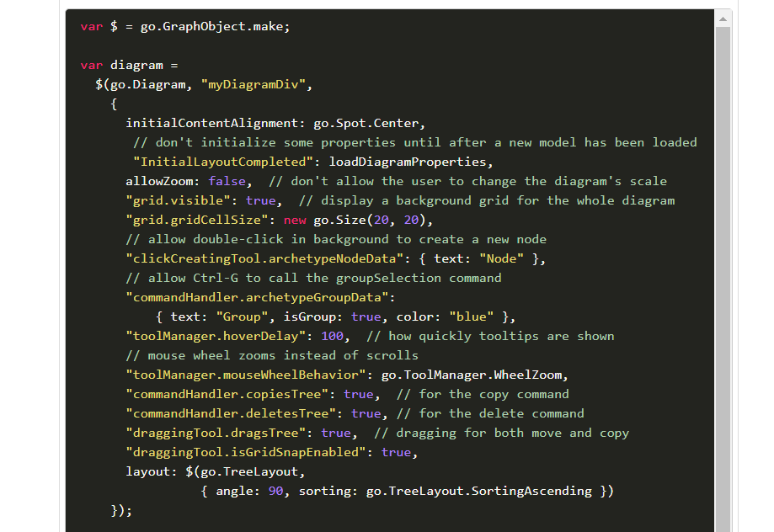This screenshot has height=532, width=774.
Task: Click the "blue" color string
Action: 472,317
